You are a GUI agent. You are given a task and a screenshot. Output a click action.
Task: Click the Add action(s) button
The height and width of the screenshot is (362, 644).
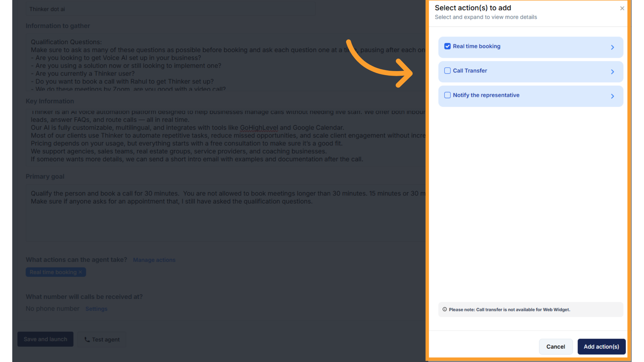[x=601, y=347]
